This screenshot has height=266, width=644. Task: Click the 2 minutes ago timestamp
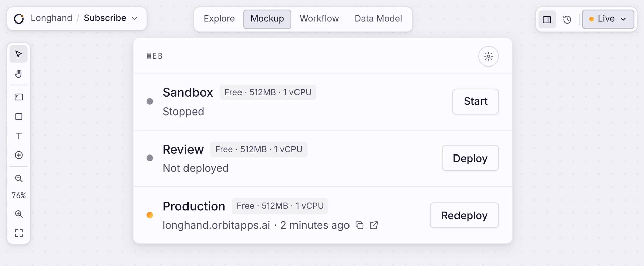pos(315,225)
